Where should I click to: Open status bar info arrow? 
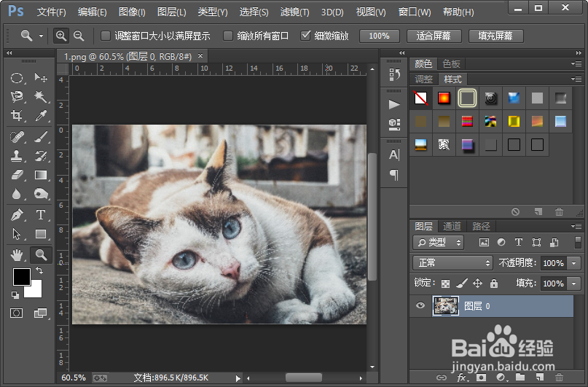(238, 378)
